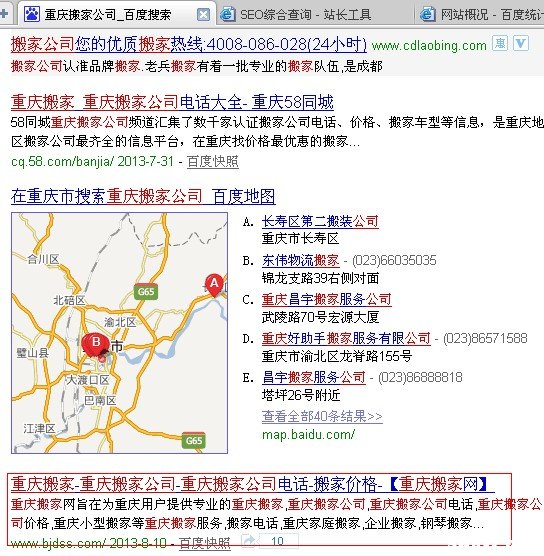
Task: Click the map.baidu.com/ URL
Action: point(308,435)
